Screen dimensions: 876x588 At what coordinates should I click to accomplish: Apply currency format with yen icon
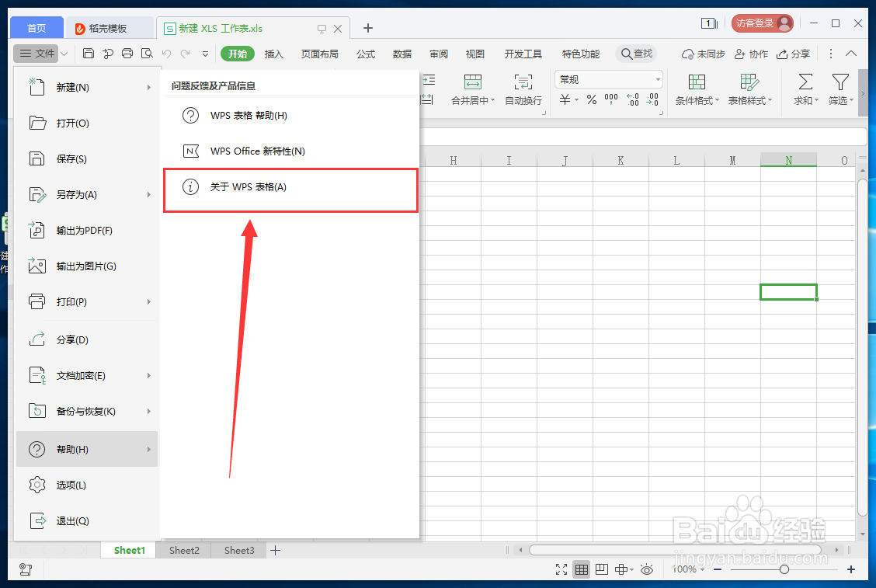(565, 99)
